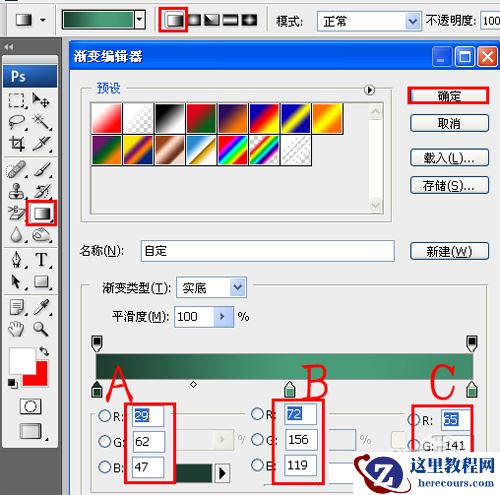Select the Rectangle shape tool

41,282
